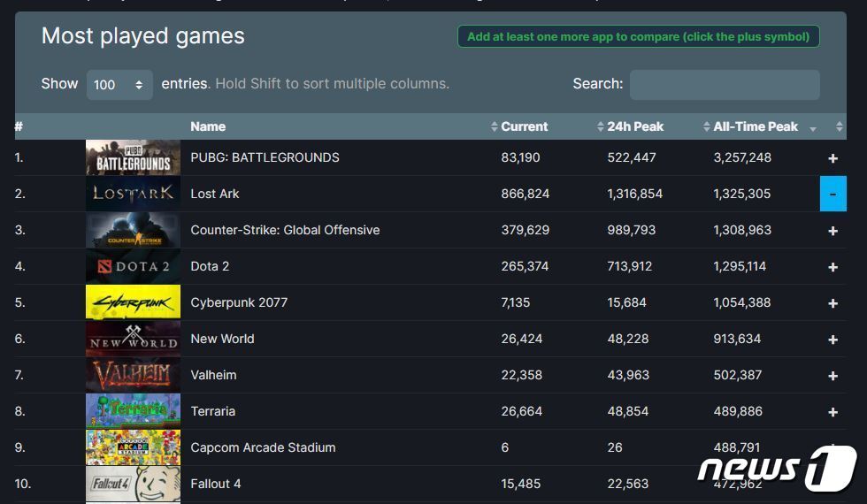Open Terraria logo thumbnail
Screen dimensions: 867x504
[x=133, y=411]
